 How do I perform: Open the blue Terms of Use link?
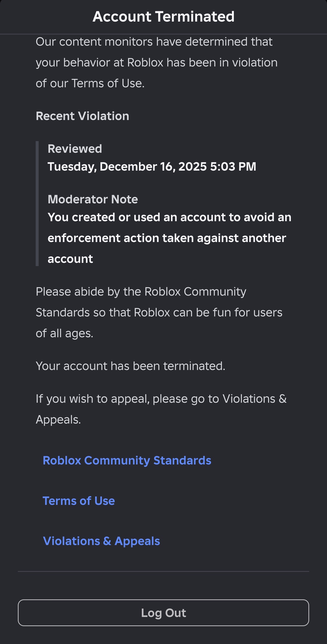pyautogui.click(x=79, y=501)
